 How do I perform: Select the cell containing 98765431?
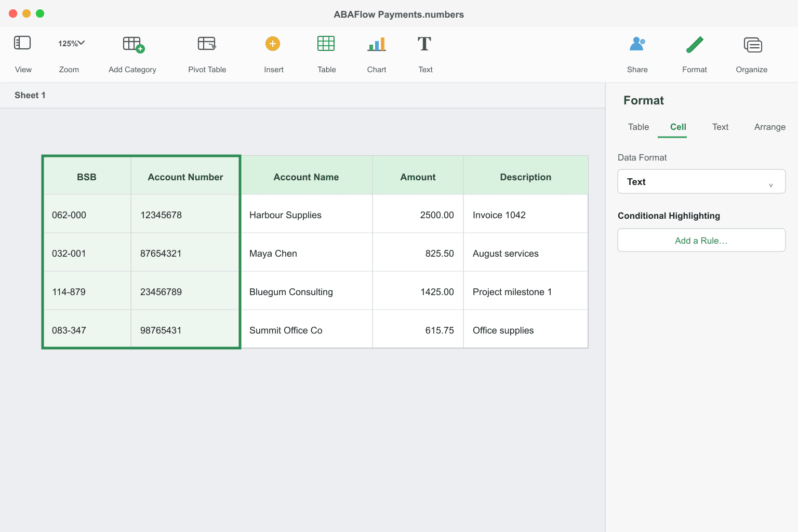[185, 330]
